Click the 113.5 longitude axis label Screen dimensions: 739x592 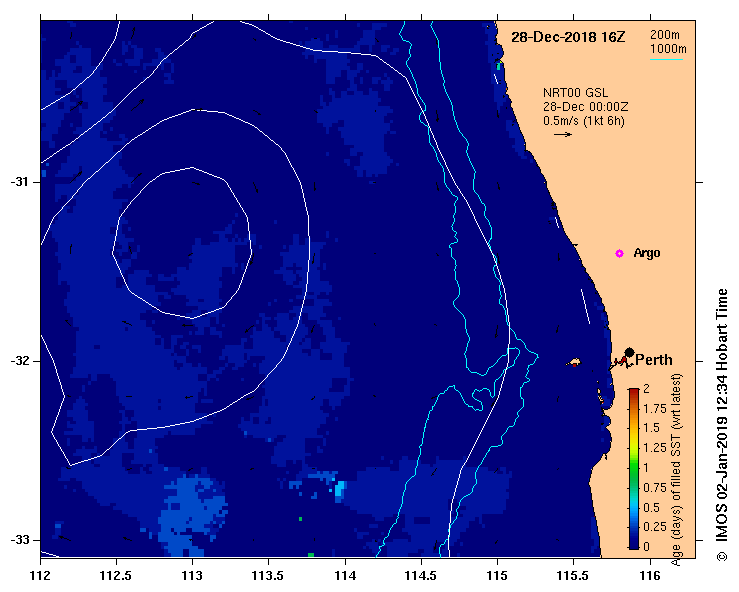tap(269, 576)
